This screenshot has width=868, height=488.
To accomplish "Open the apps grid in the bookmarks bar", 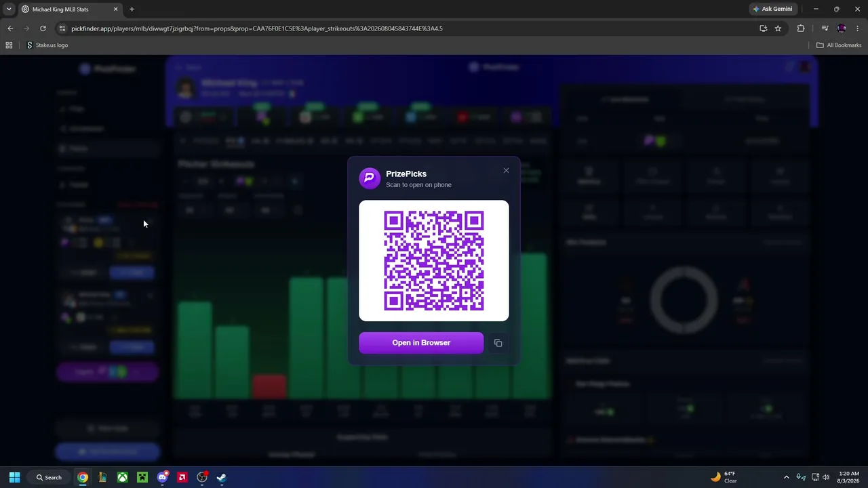I will coord(9,45).
